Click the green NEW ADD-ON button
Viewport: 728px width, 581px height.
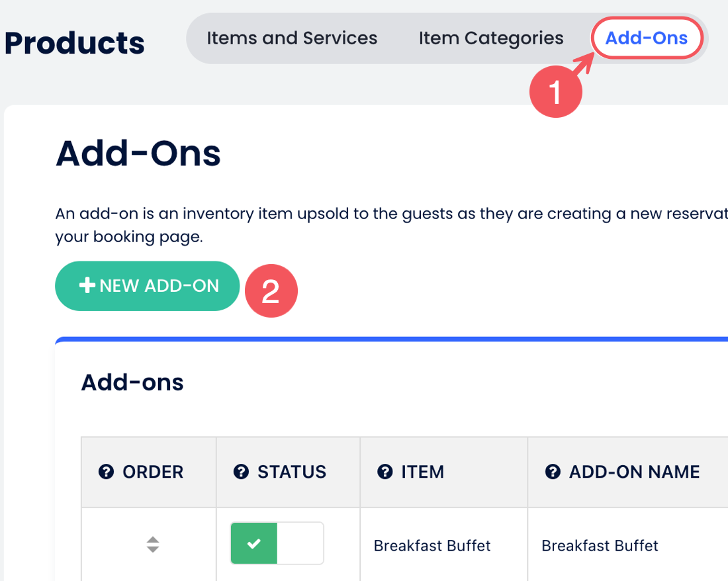pos(147,286)
